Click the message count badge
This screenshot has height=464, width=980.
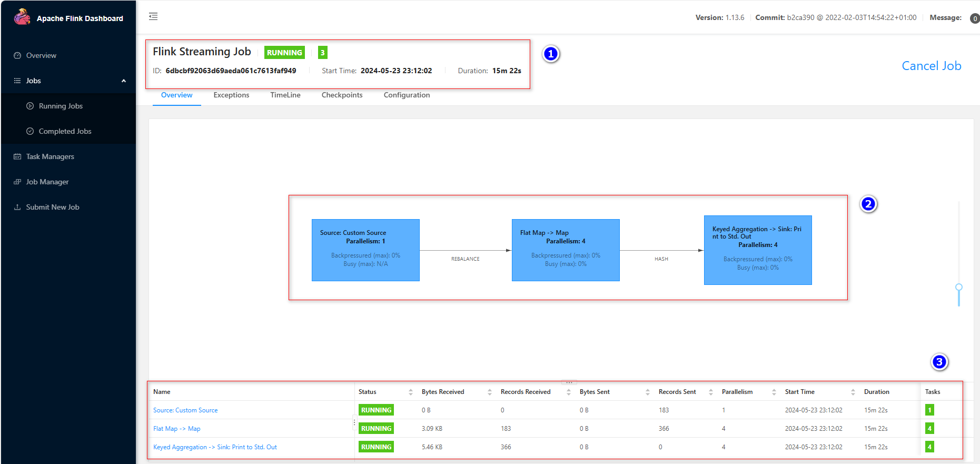click(975, 18)
